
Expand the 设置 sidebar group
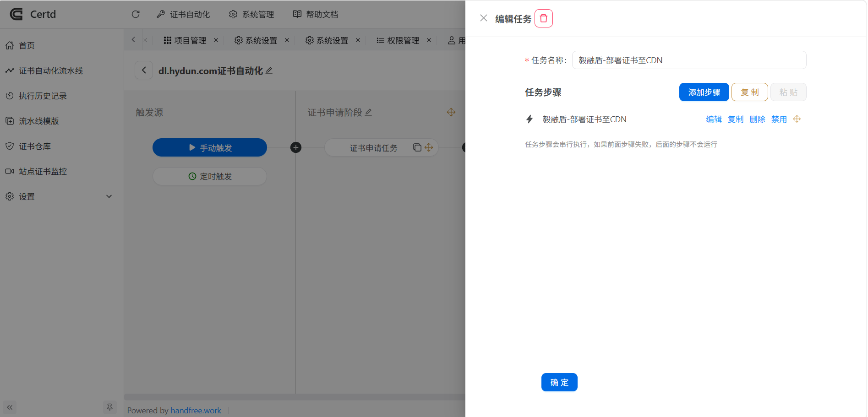(62, 196)
